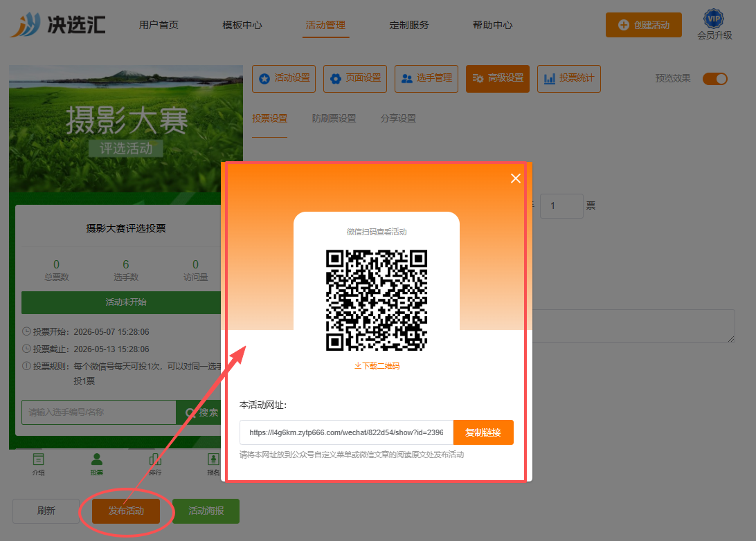The width and height of the screenshot is (756, 541).
Task: Open the 选手管理 tab button
Action: point(426,79)
